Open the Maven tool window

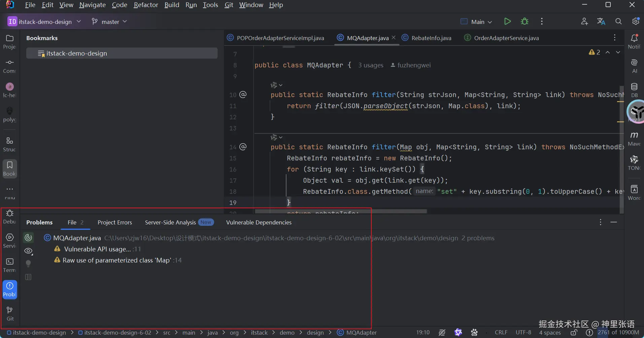point(634,139)
